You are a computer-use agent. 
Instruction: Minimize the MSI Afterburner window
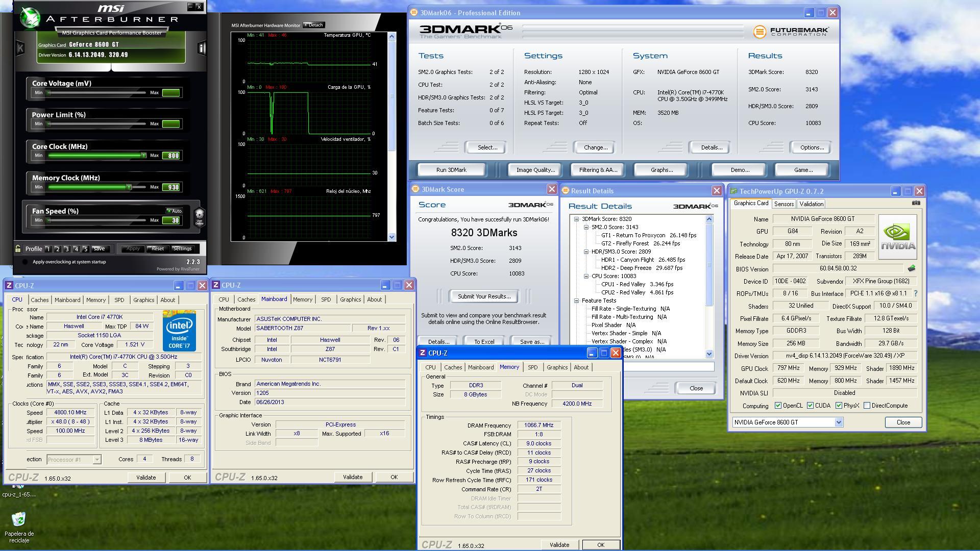coord(190,7)
